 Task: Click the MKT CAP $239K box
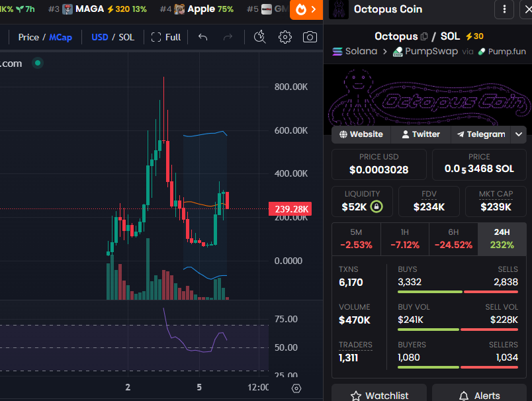point(496,202)
